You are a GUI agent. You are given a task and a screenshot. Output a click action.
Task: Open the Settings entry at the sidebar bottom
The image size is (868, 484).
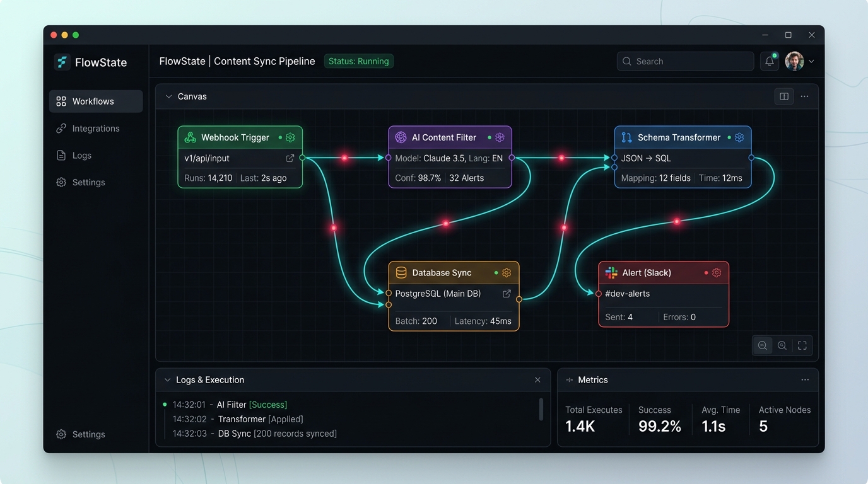click(96, 435)
